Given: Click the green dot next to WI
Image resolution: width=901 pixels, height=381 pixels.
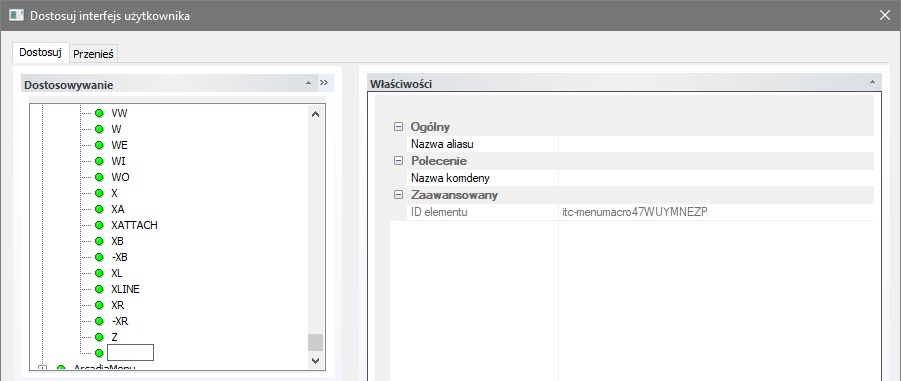Looking at the screenshot, I should click(x=99, y=161).
